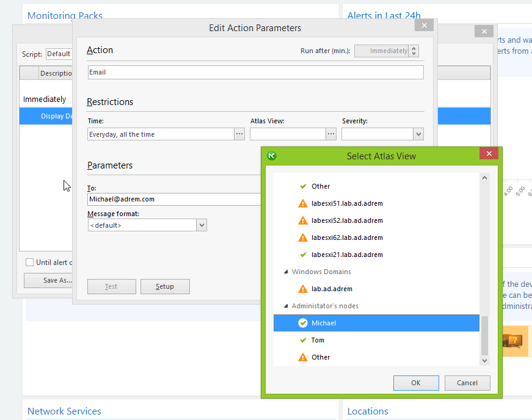Viewport: 532px width, 420px height.
Task: Collapse the Windows Domains tree group
Action: coord(285,272)
